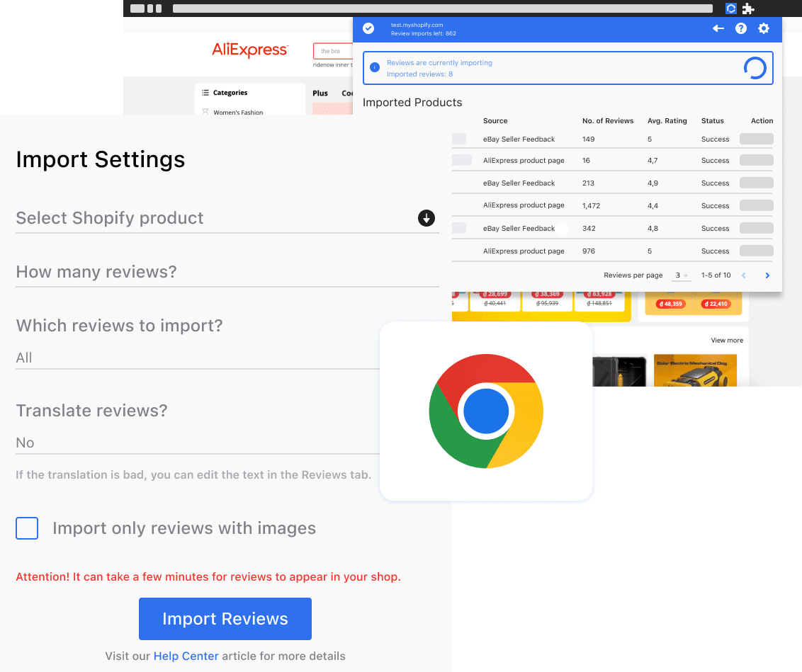Screen dimensions: 802x672
Task: Open the Which reviews to import dropdown
Action: [198, 358]
